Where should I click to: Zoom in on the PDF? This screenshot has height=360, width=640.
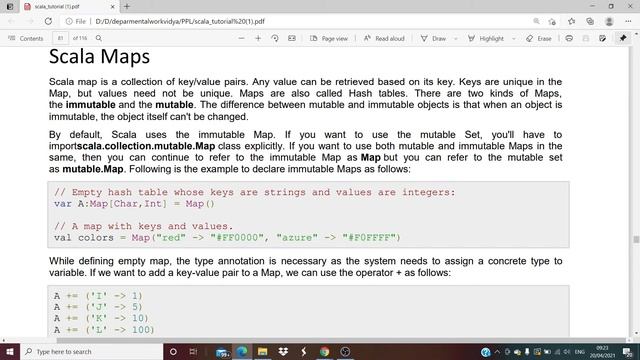coord(258,38)
